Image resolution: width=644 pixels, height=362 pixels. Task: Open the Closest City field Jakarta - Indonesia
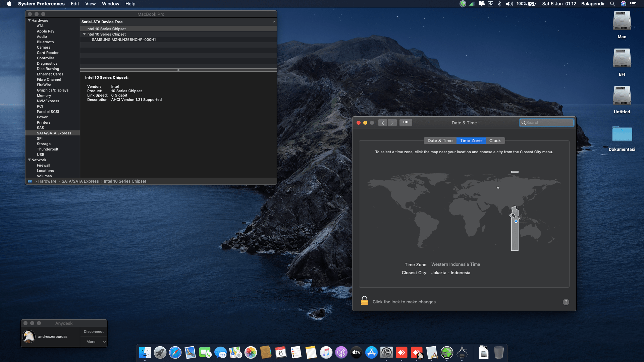pos(450,273)
